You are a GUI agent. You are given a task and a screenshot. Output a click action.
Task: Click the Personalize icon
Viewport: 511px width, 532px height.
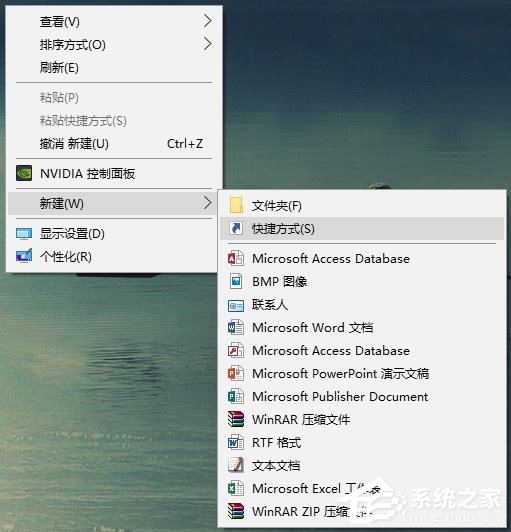24,256
